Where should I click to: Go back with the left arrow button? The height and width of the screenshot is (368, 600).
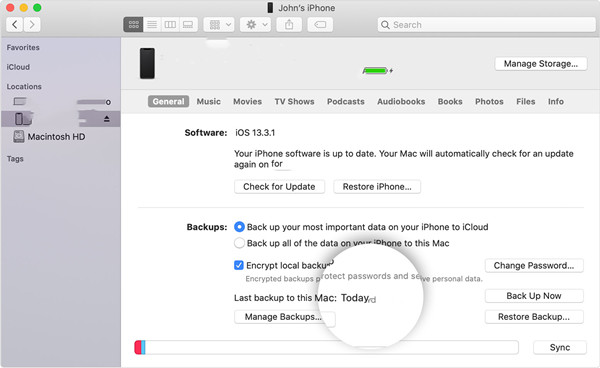[15, 24]
